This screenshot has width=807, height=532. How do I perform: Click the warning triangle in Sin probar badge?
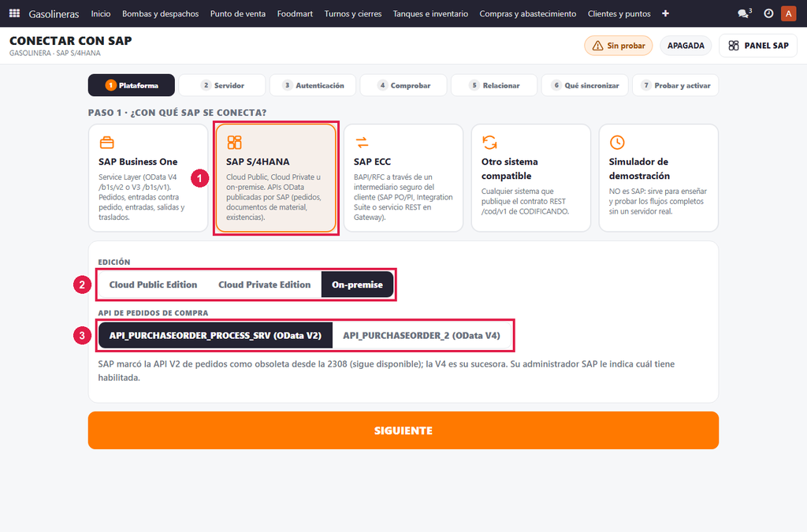pos(597,46)
